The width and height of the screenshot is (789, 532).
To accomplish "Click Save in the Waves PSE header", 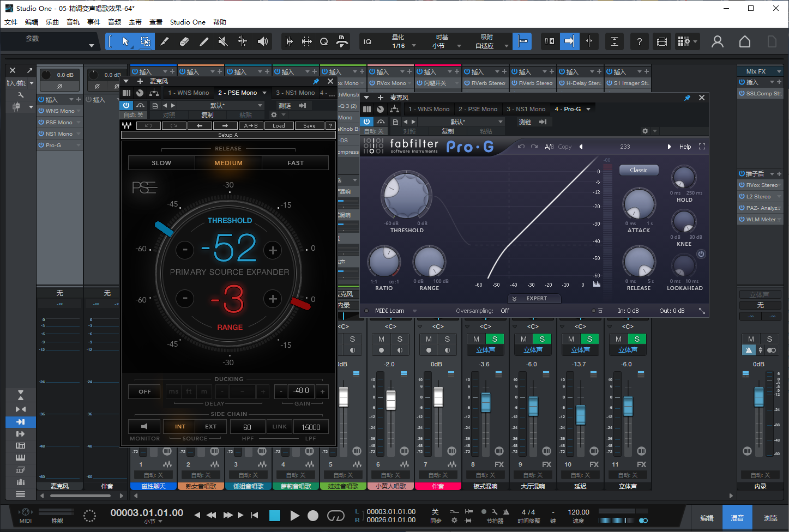I will point(309,125).
